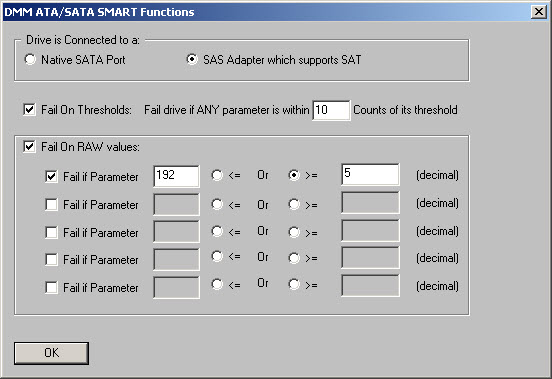Click the empty parameter field in second row
Viewport: 552px width, 379px height.
tap(176, 204)
